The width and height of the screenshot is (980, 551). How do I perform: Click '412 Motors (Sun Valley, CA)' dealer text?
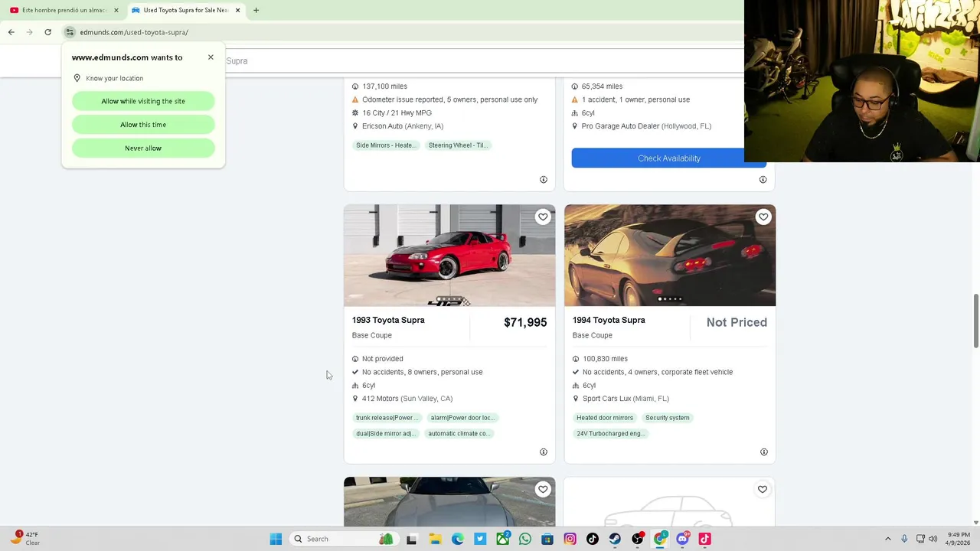pyautogui.click(x=407, y=399)
